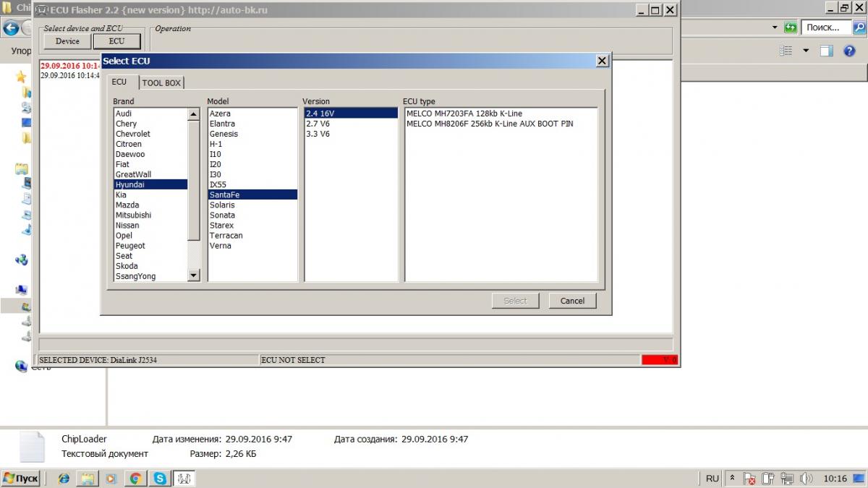Click the disabled Select button
The width and height of the screenshot is (868, 488).
516,301
